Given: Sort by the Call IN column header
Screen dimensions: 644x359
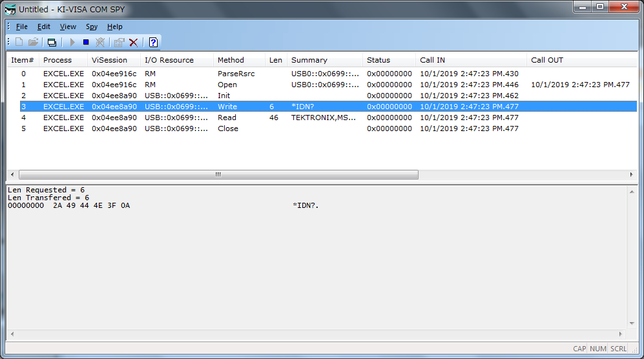Looking at the screenshot, I should (432, 60).
